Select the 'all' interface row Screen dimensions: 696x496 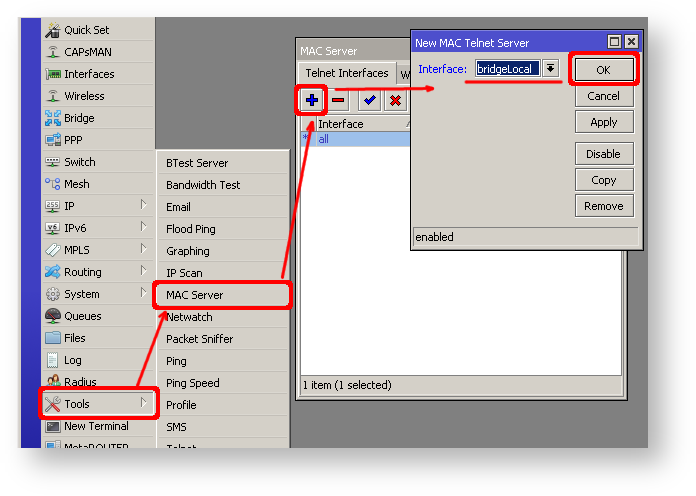(355, 139)
